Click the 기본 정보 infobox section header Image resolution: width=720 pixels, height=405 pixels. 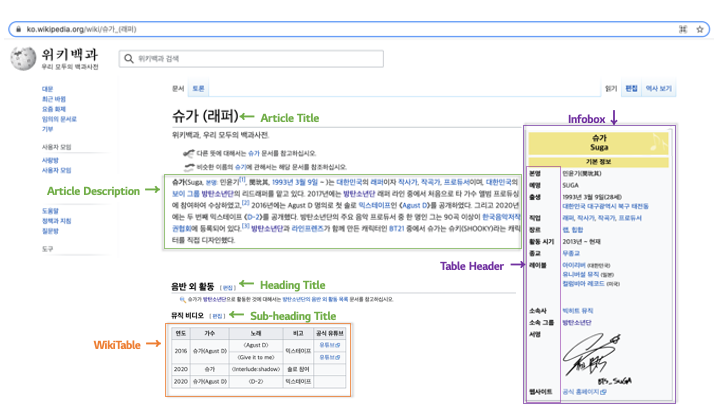click(x=598, y=162)
